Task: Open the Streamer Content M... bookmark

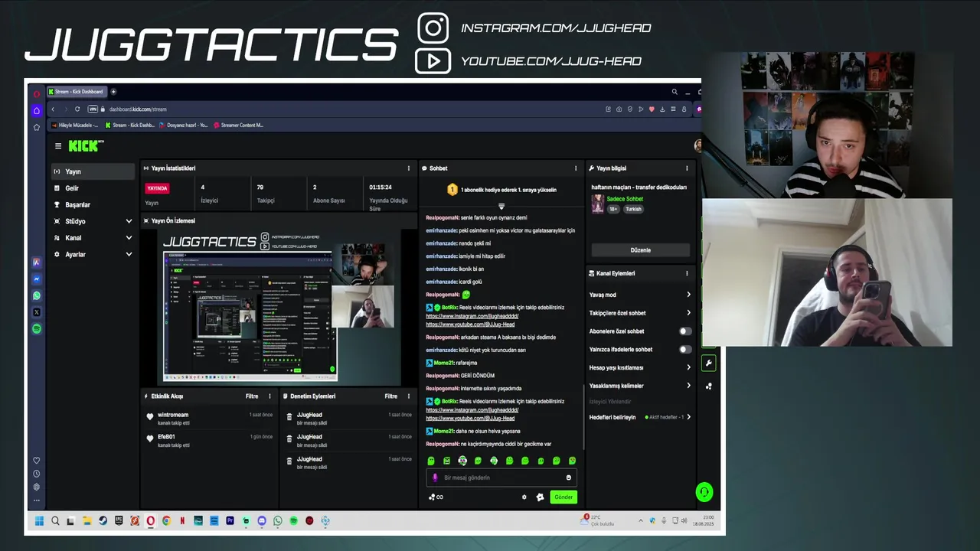Action: [x=238, y=125]
